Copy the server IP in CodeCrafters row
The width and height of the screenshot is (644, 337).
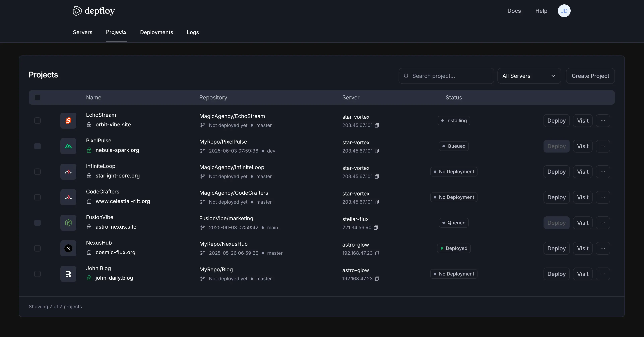pos(377,202)
